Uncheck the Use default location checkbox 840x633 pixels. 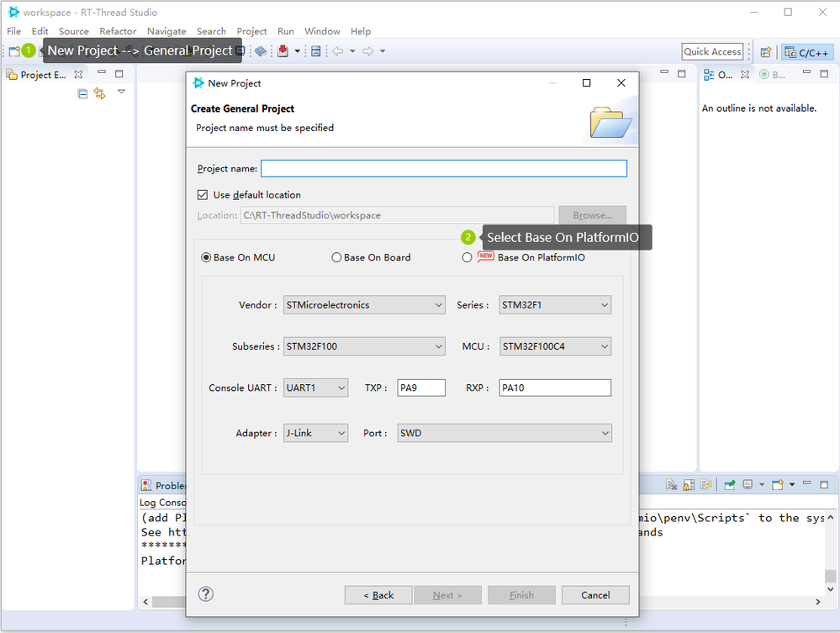click(203, 194)
